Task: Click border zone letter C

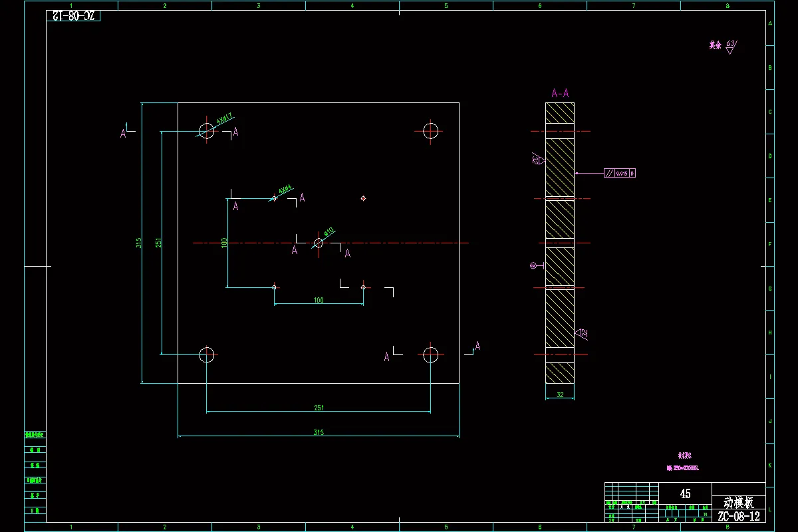Action: [x=770, y=112]
